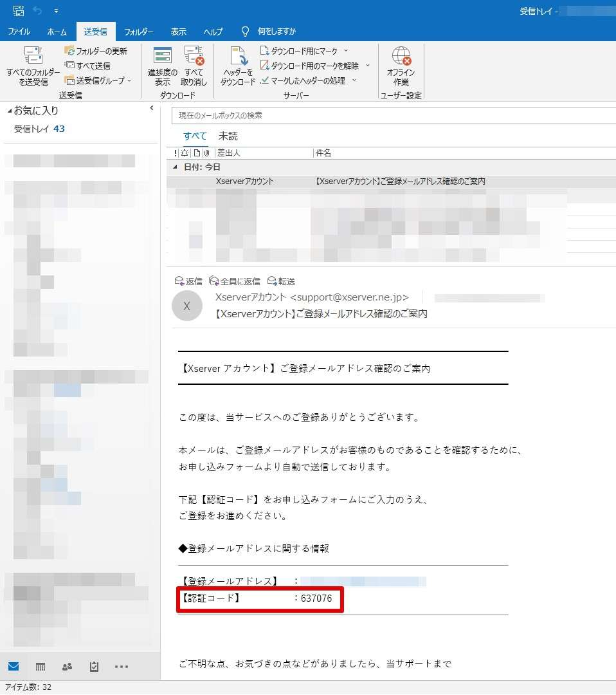
Task: Toggle オフライン作業 (Work Offline)
Action: (401, 66)
